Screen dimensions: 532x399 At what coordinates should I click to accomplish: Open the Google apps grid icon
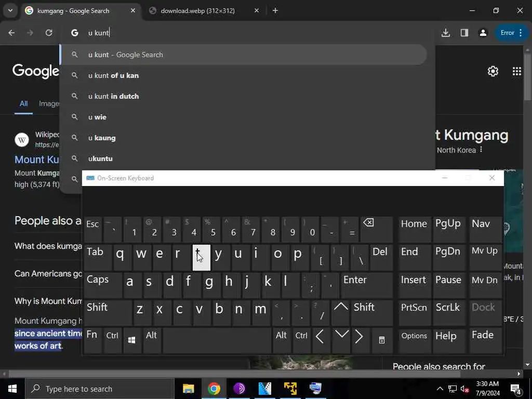click(517, 71)
